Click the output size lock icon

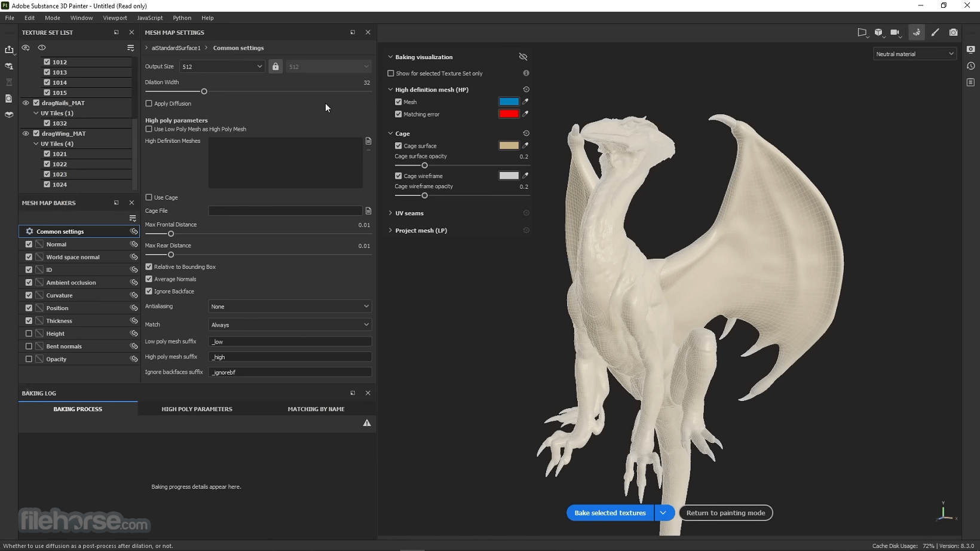click(275, 66)
